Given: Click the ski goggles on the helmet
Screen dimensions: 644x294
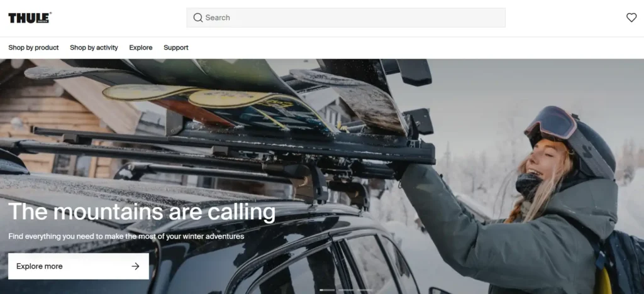Looking at the screenshot, I should pyautogui.click(x=550, y=122).
